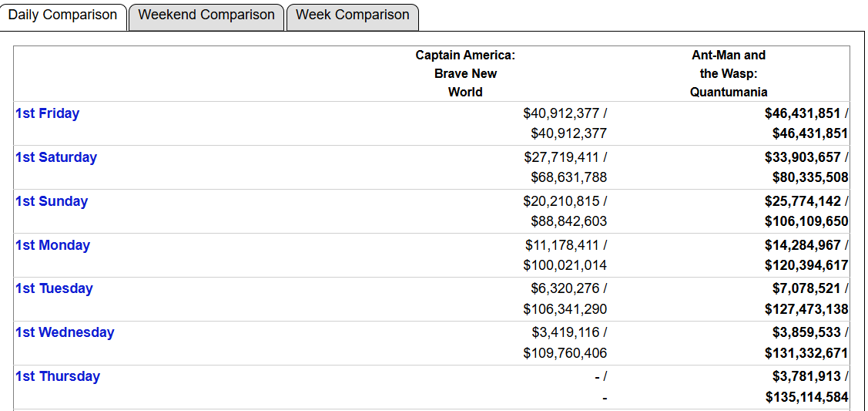The image size is (868, 411).
Task: Select the Captain America: Brave New World header
Action: (x=465, y=74)
